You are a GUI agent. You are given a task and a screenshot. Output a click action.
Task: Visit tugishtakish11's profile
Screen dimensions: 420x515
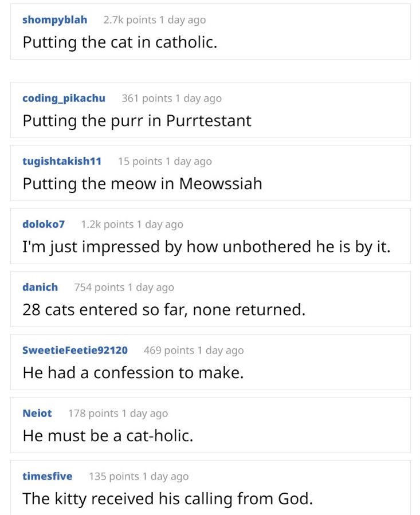pyautogui.click(x=62, y=162)
